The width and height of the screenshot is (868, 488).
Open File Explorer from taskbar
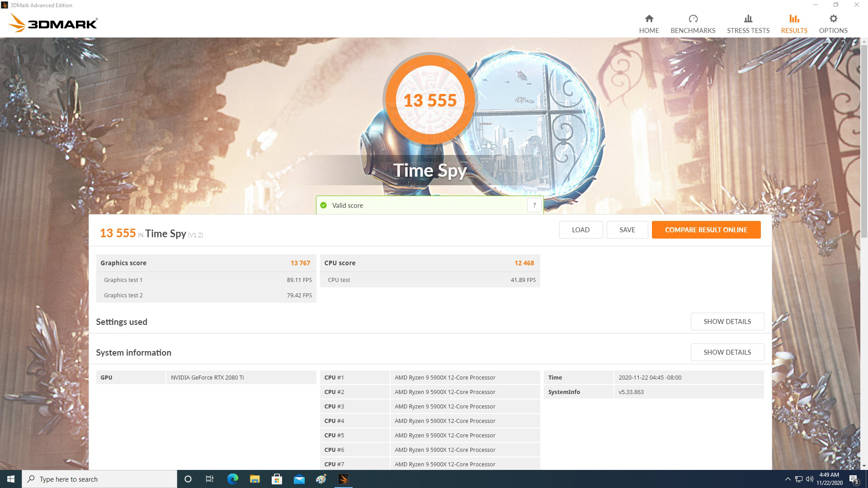[255, 479]
